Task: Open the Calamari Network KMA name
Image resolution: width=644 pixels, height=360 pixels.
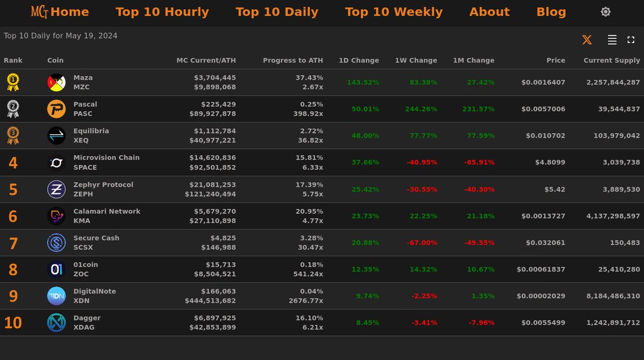Action: pos(107,216)
